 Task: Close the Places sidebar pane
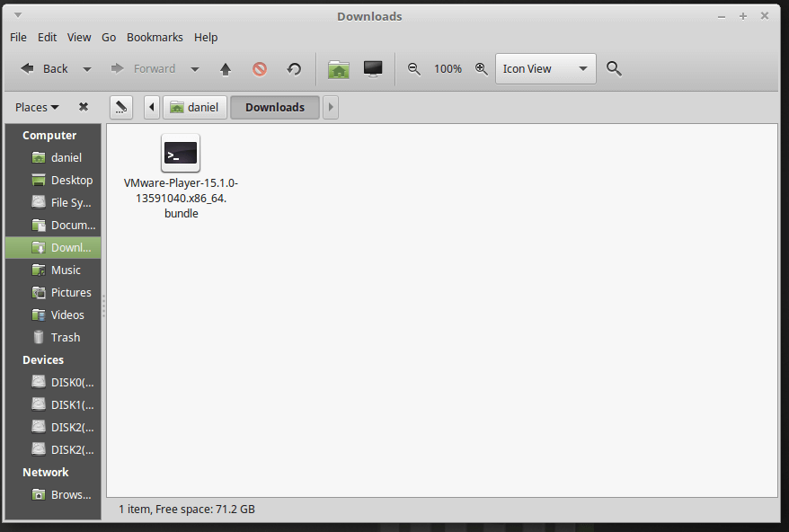(84, 107)
